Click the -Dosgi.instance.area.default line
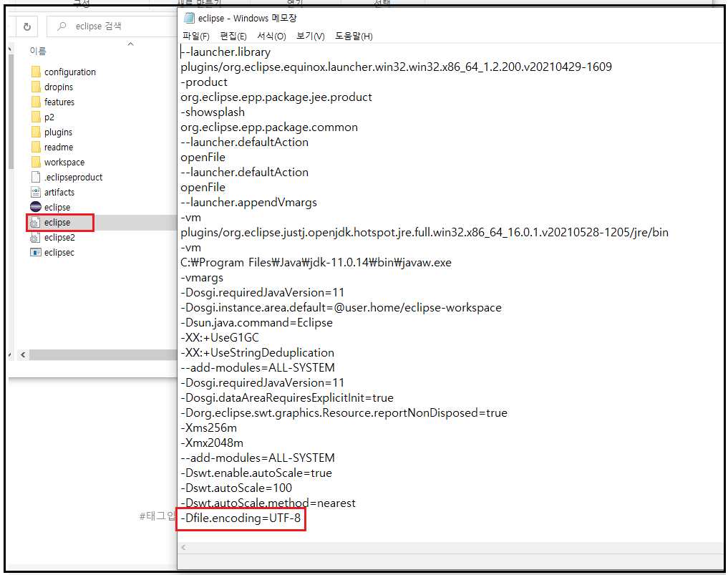Image resolution: width=728 pixels, height=575 pixels. coord(341,307)
